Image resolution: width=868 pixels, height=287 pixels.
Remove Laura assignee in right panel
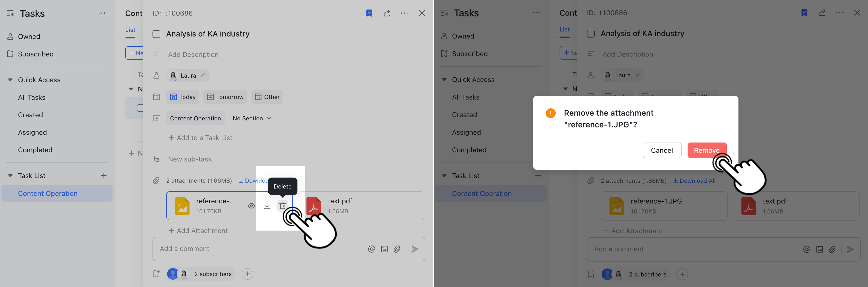point(637,75)
